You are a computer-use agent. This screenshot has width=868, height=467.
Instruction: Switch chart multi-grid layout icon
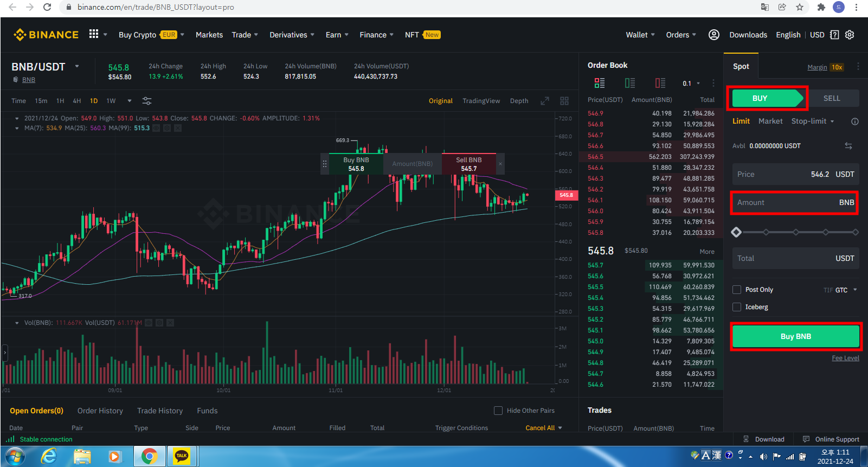coord(564,101)
